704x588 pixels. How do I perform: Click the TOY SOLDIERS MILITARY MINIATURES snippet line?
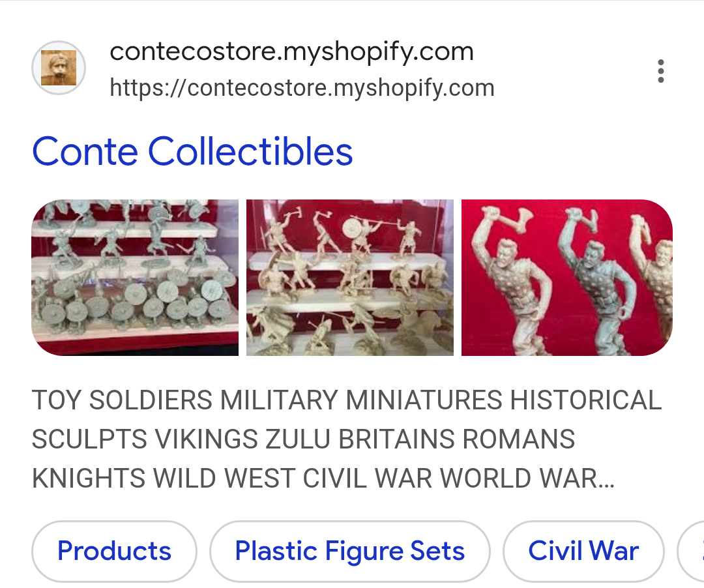pos(347,400)
